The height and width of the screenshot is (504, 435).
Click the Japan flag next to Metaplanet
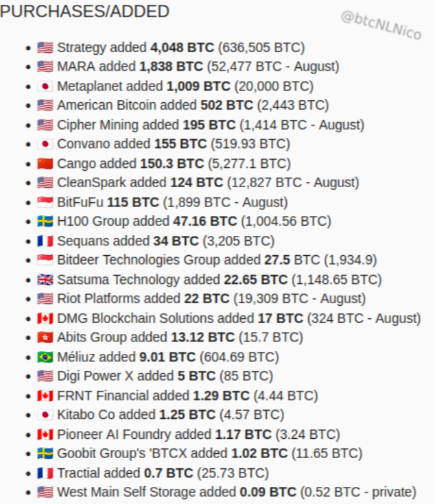tap(45, 86)
